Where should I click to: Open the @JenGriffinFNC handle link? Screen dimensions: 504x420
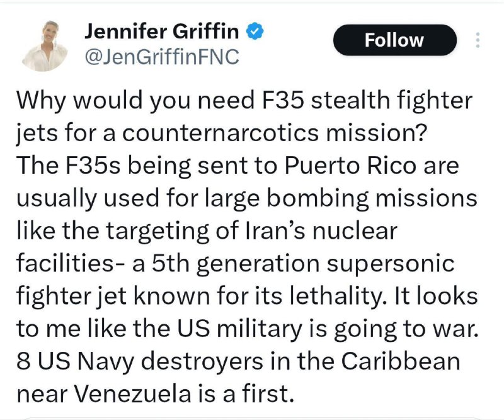coord(162,57)
